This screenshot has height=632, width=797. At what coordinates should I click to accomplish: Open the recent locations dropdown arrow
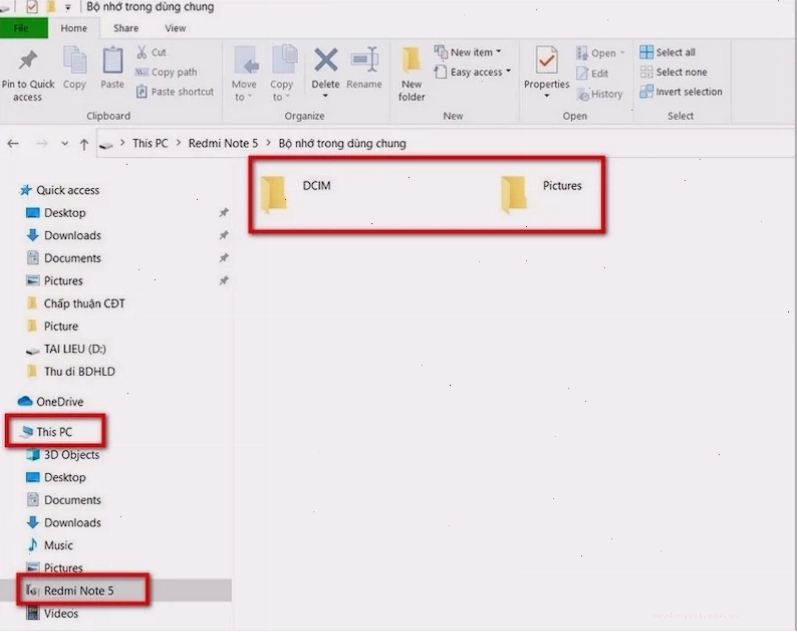click(65, 144)
